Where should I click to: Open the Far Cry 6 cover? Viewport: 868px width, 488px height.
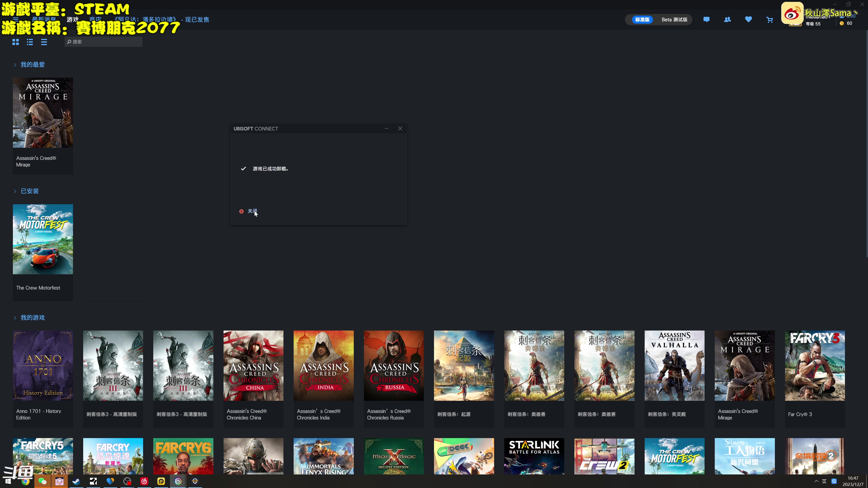[183, 456]
